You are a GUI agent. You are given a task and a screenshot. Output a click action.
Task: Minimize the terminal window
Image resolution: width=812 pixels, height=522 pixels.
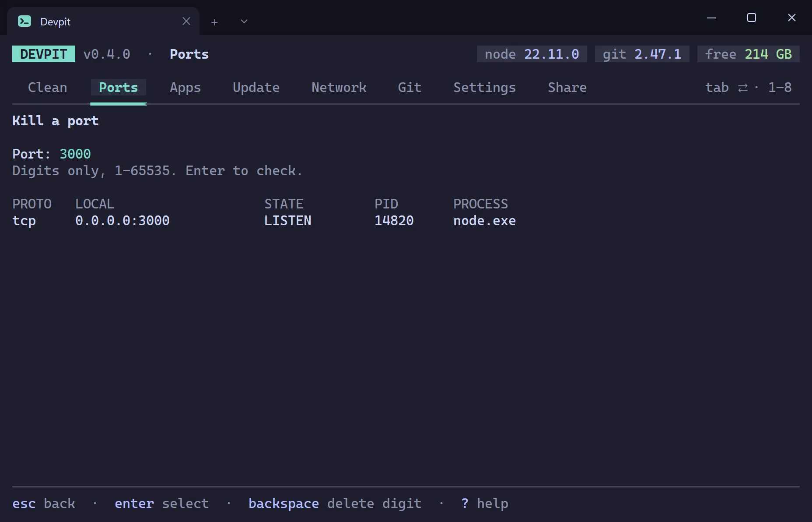pyautogui.click(x=711, y=18)
